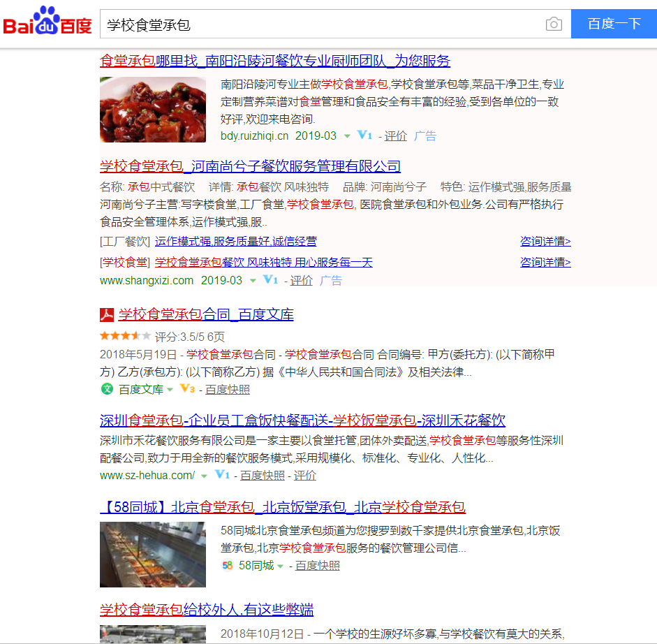The width and height of the screenshot is (657, 644).
Task: Open 运作模式强,服务质量好,诚信经营 sublink
Action: click(x=235, y=242)
